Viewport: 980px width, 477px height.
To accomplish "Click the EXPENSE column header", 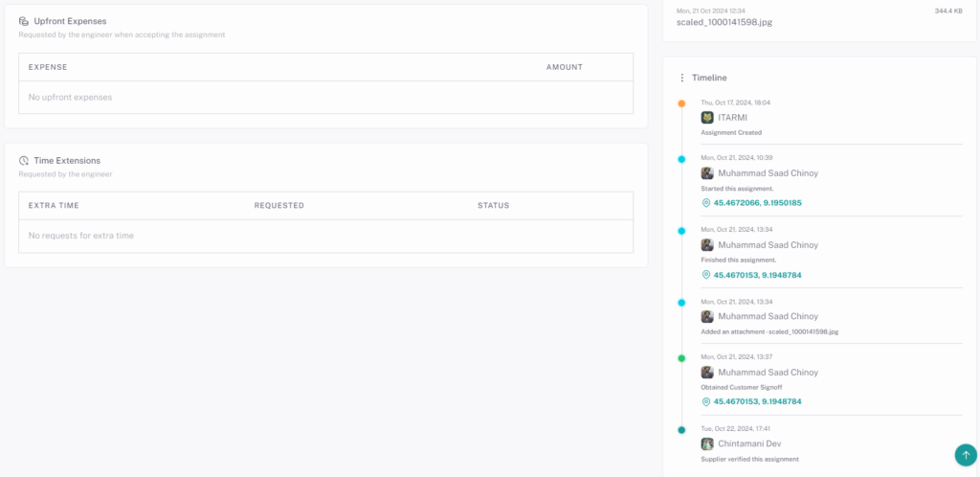I will pyautogui.click(x=48, y=67).
